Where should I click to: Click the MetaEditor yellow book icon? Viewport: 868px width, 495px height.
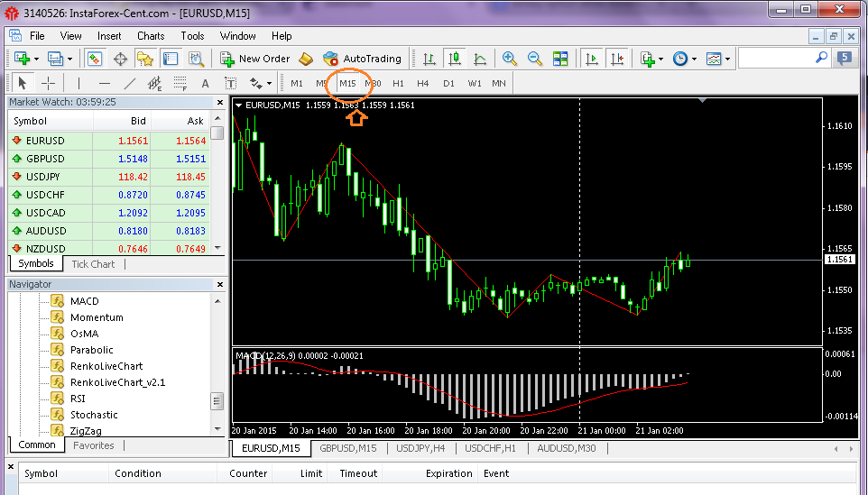pyautogui.click(x=306, y=58)
